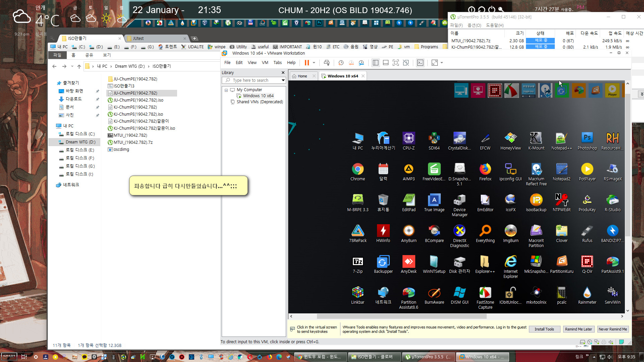Pause the virtual machine with the orange button
The height and width of the screenshot is (362, 644).
pyautogui.click(x=307, y=63)
